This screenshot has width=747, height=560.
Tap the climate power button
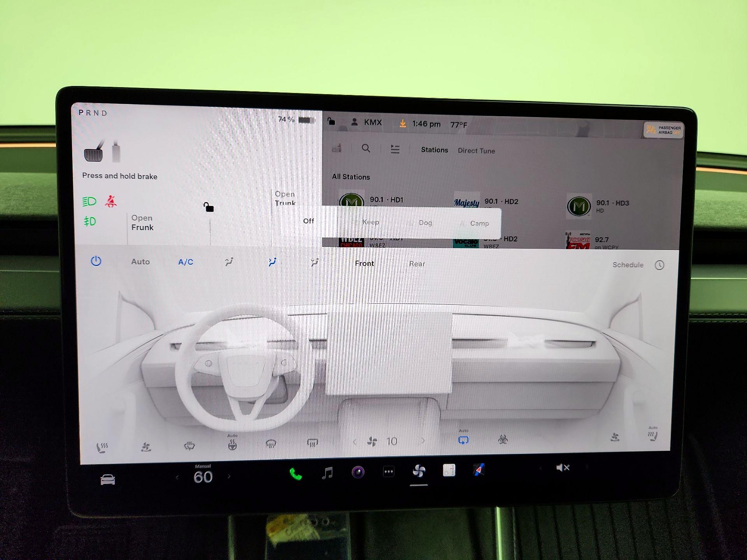(x=96, y=261)
